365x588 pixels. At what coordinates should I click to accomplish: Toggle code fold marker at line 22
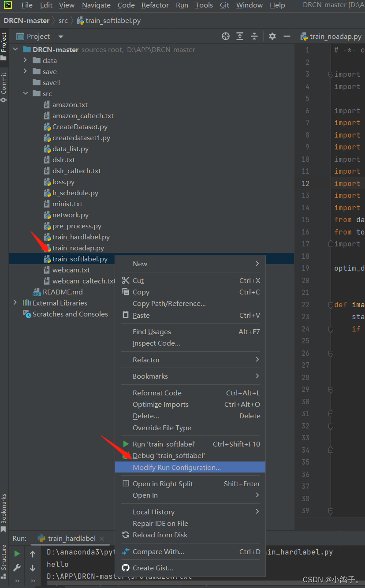[x=330, y=305]
